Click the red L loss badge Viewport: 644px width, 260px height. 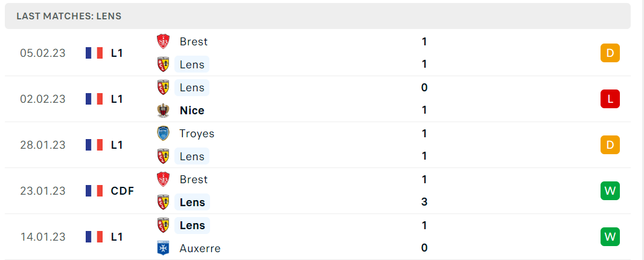[x=610, y=99]
